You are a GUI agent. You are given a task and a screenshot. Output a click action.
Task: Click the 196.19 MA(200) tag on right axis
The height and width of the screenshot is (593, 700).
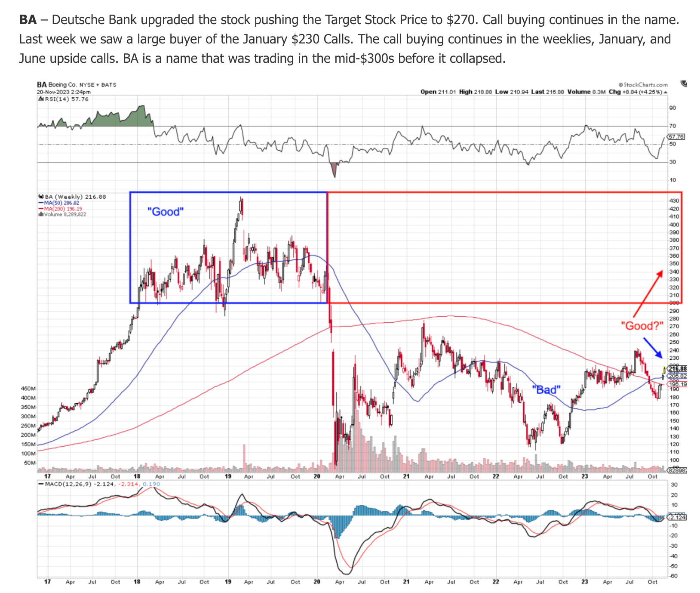click(x=678, y=384)
